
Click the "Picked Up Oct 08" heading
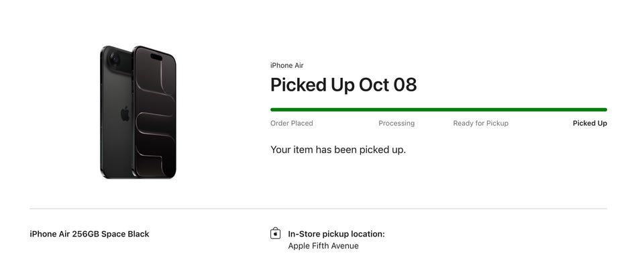(343, 85)
